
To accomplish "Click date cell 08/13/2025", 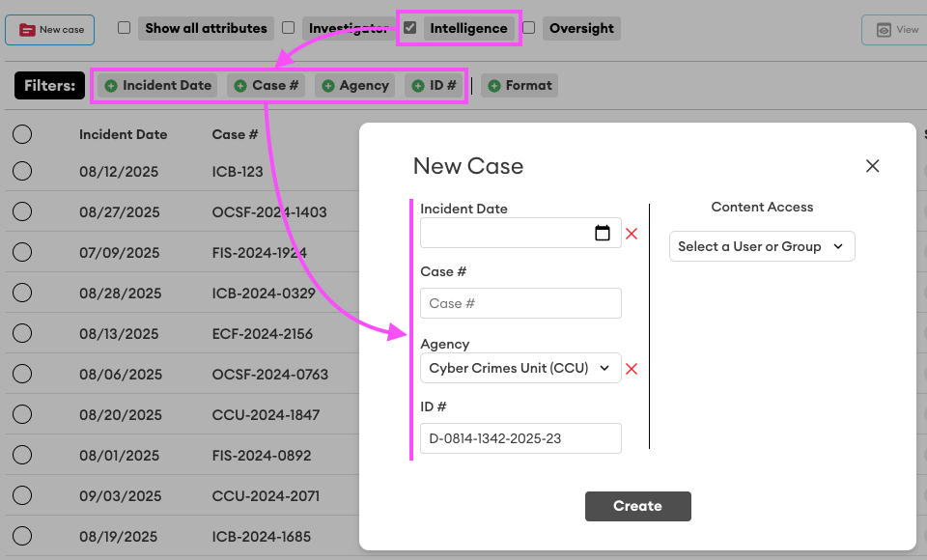I will pos(119,333).
